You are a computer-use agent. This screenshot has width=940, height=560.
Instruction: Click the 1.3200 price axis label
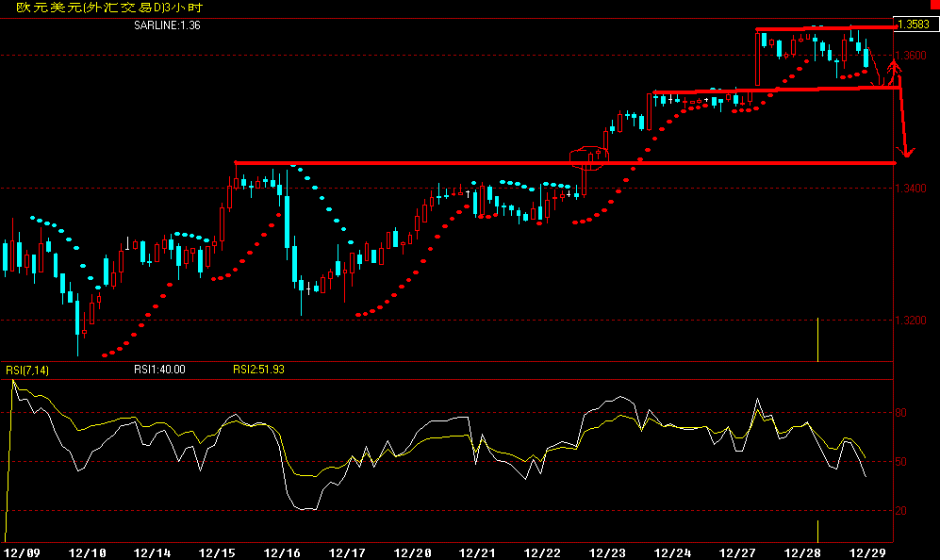[x=913, y=321]
